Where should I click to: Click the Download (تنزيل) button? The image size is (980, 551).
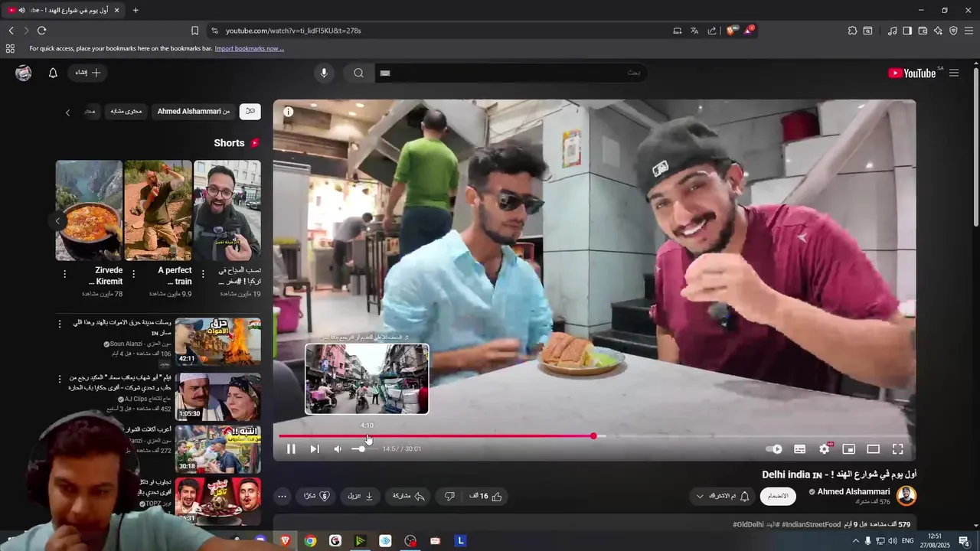[x=361, y=497]
